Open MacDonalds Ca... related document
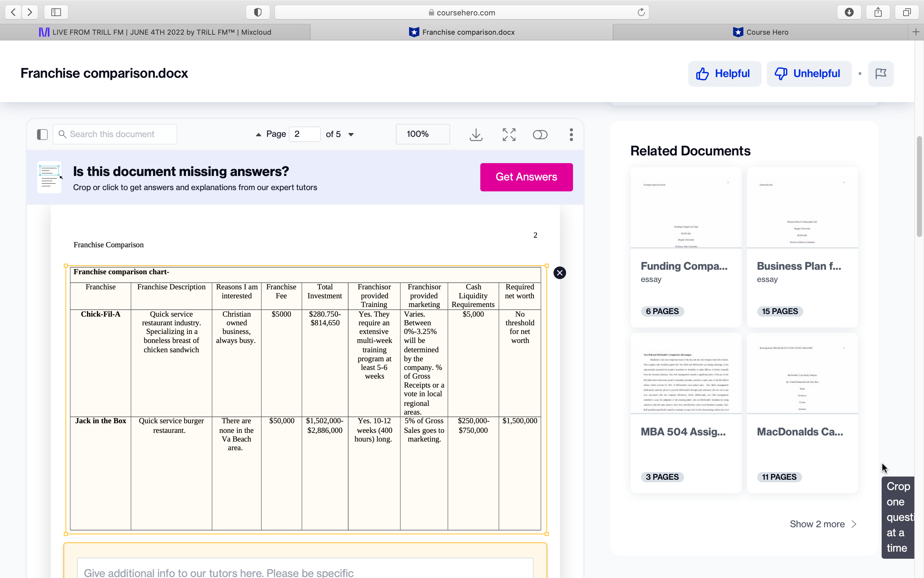This screenshot has width=924, height=578. click(800, 432)
